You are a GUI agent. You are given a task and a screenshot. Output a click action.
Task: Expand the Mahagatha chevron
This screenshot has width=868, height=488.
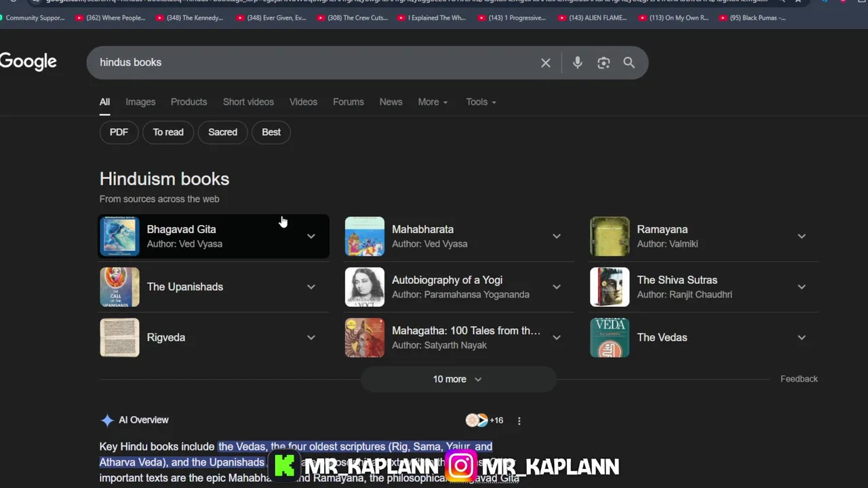(557, 338)
